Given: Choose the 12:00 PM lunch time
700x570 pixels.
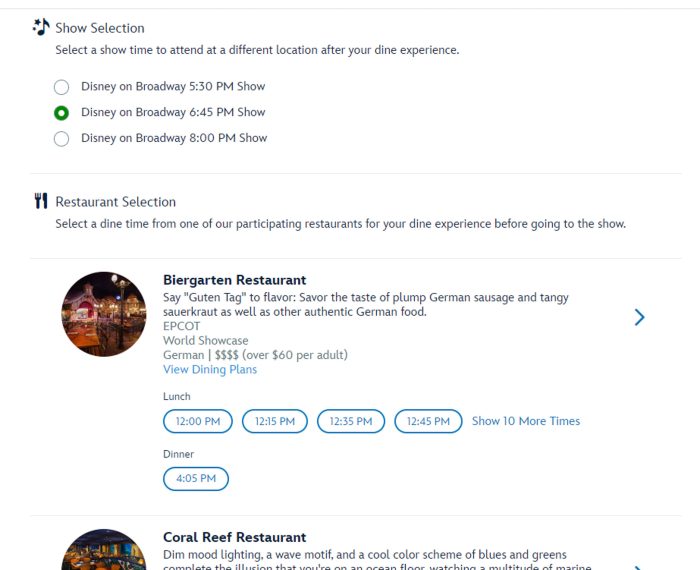Looking at the screenshot, I should (198, 422).
